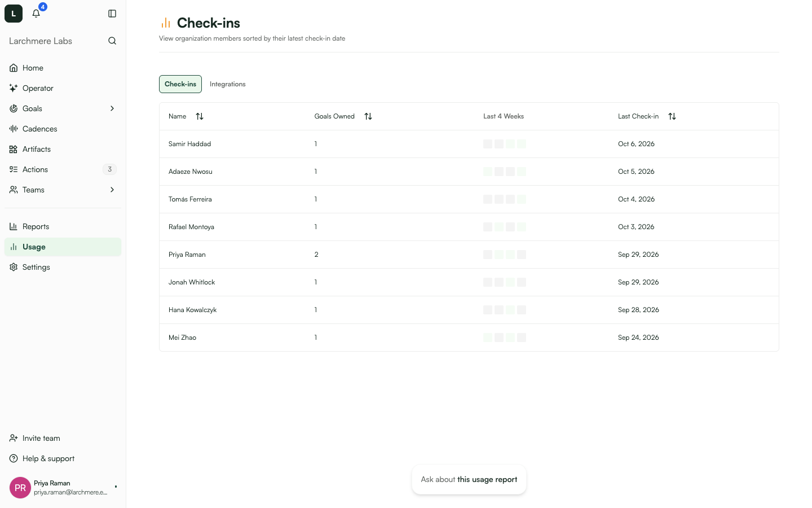
Task: Collapse the sidebar panel icon
Action: tap(112, 14)
